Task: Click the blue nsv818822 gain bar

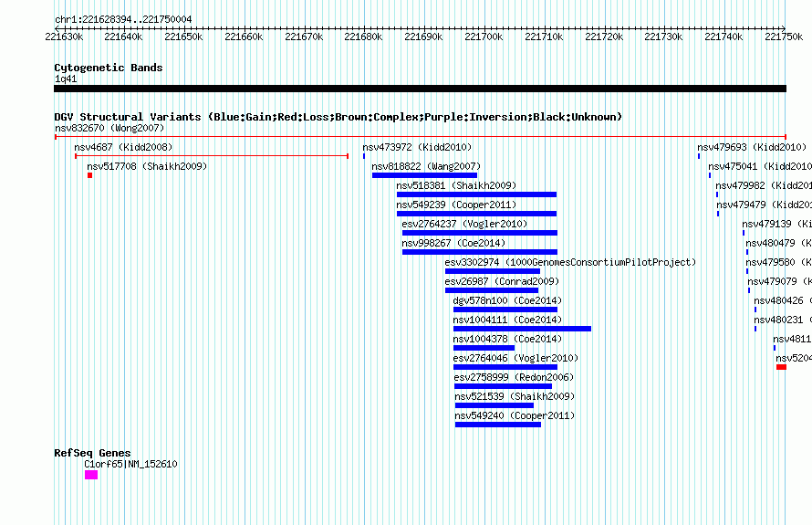Action: pos(424,175)
